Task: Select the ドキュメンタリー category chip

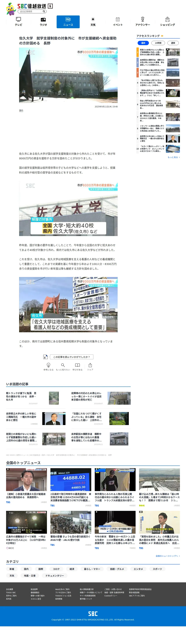Action: click(55, 576)
